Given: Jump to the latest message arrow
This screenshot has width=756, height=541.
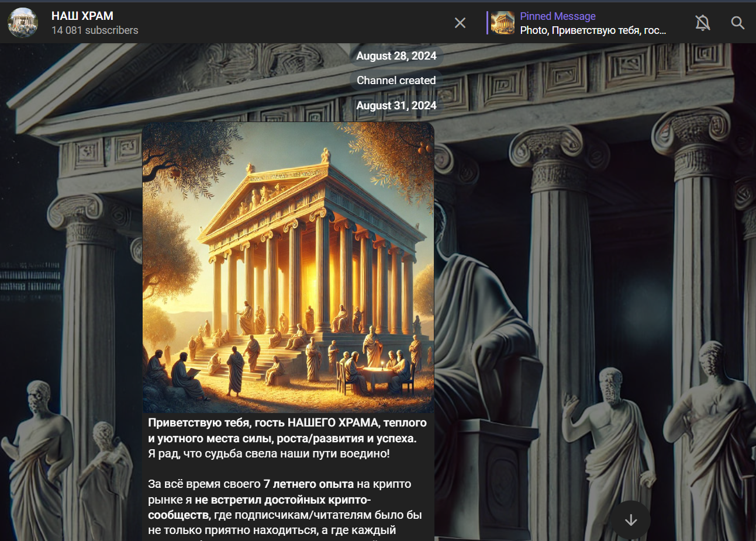Looking at the screenshot, I should (631, 520).
